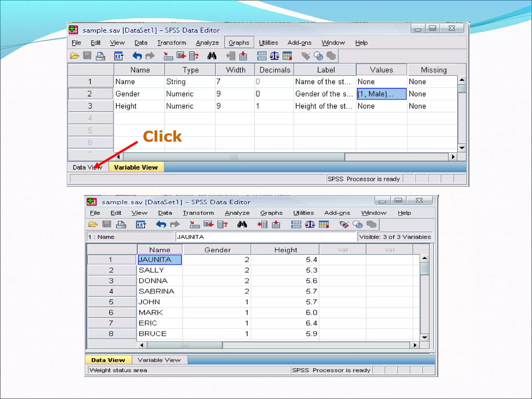
Task: Open Analyze menu in the bottom window
Action: 237,213
